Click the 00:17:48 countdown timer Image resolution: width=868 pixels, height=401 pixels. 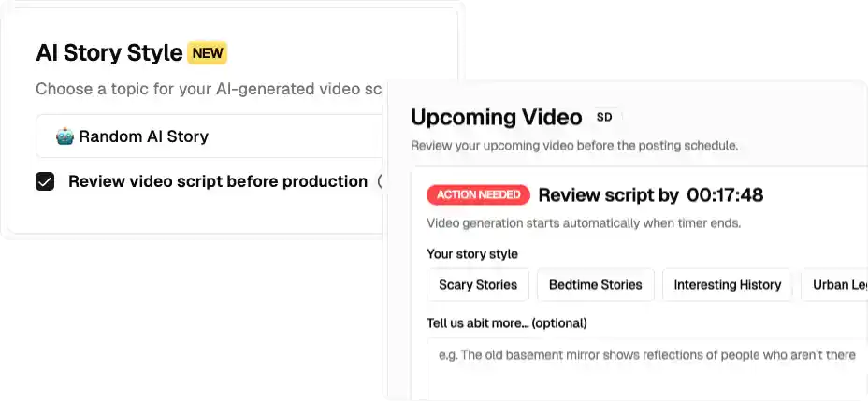pyautogui.click(x=725, y=194)
